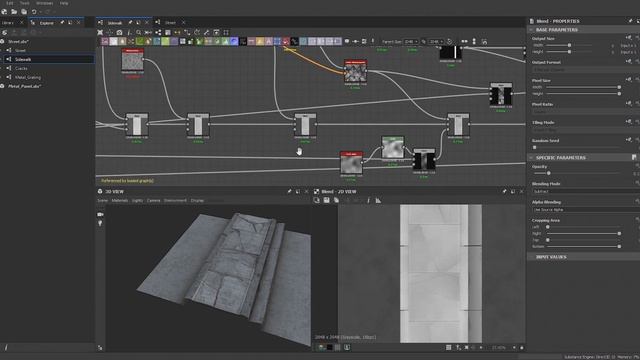Select the Sidewalk graph in Explorer
640x360 pixels.
[x=23, y=60]
